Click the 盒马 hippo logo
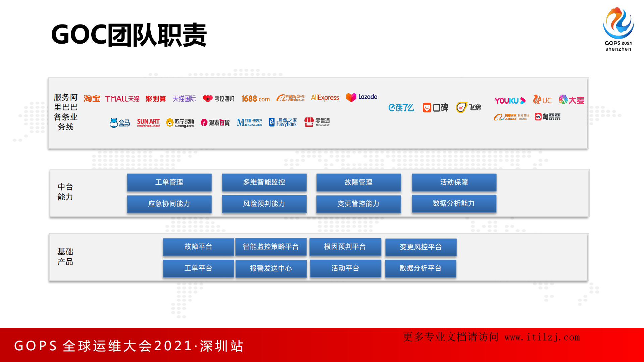Viewport: 644px width, 362px height. [x=119, y=122]
